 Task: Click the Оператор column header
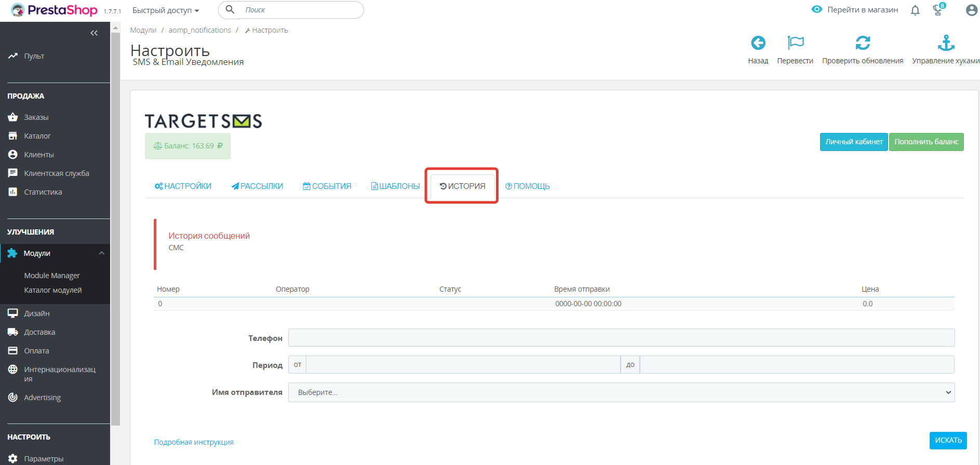292,289
